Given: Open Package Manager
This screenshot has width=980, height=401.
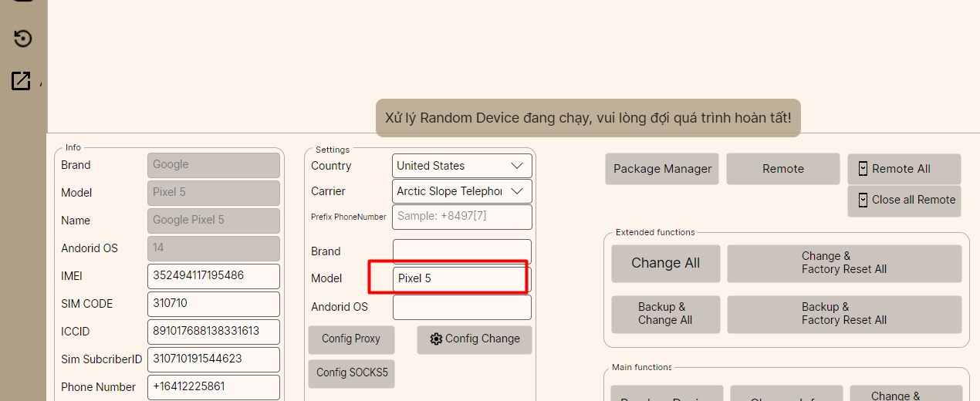Looking at the screenshot, I should tap(662, 169).
